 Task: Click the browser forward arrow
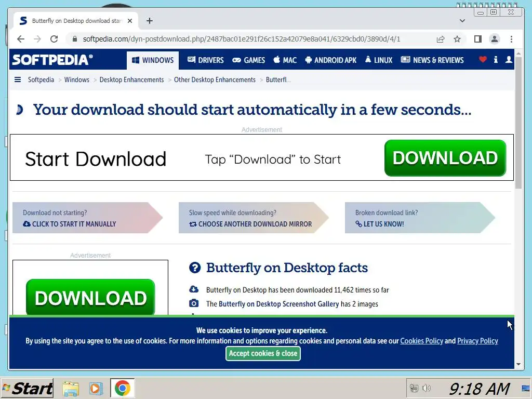coord(37,39)
